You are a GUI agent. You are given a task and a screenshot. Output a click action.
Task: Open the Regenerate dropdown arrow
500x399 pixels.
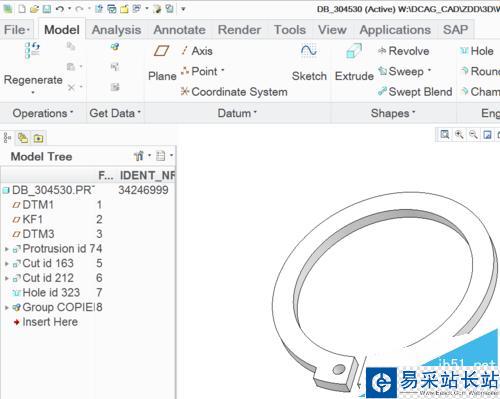pos(33,92)
